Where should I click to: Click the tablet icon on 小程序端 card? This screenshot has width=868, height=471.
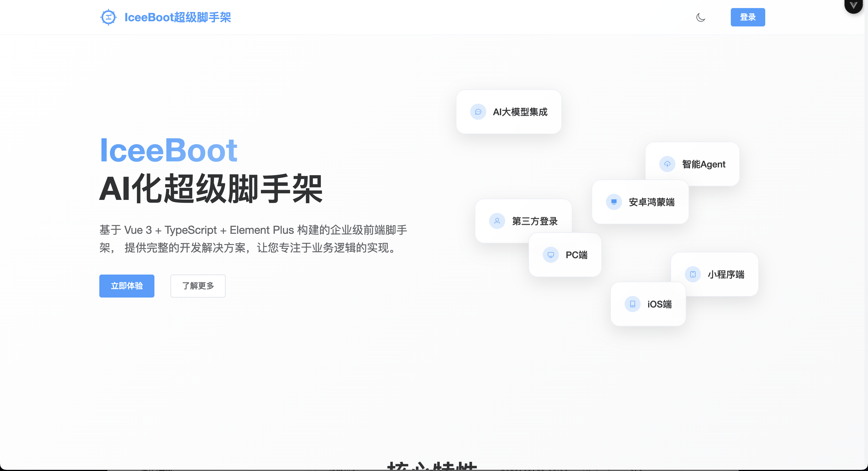click(692, 275)
